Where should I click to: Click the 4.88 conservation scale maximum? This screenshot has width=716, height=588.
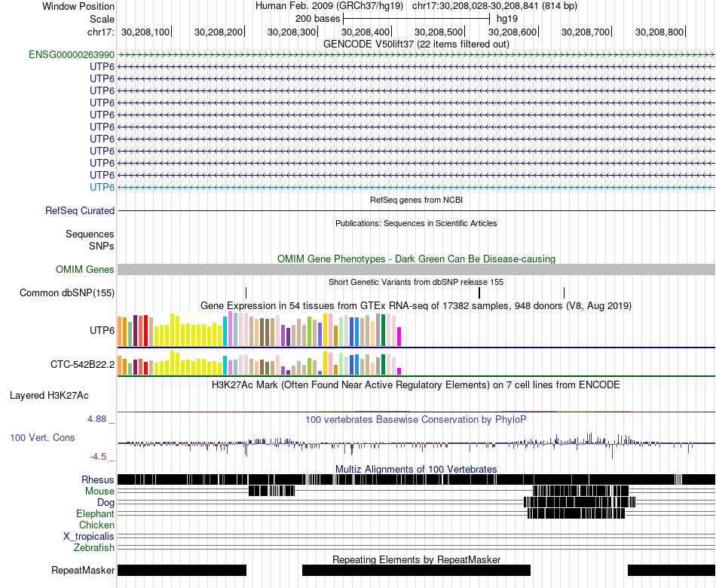pos(96,419)
